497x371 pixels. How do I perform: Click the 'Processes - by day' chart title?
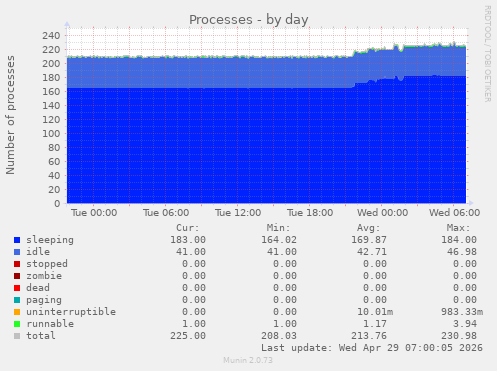(249, 20)
